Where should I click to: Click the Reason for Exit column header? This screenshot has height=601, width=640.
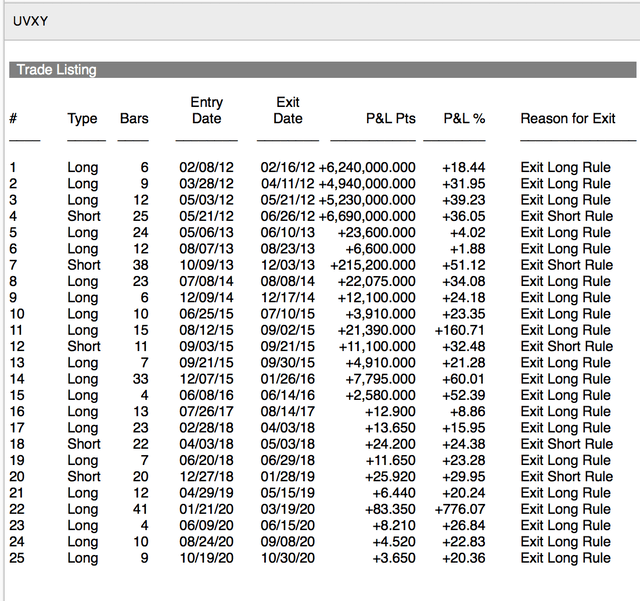pos(568,118)
